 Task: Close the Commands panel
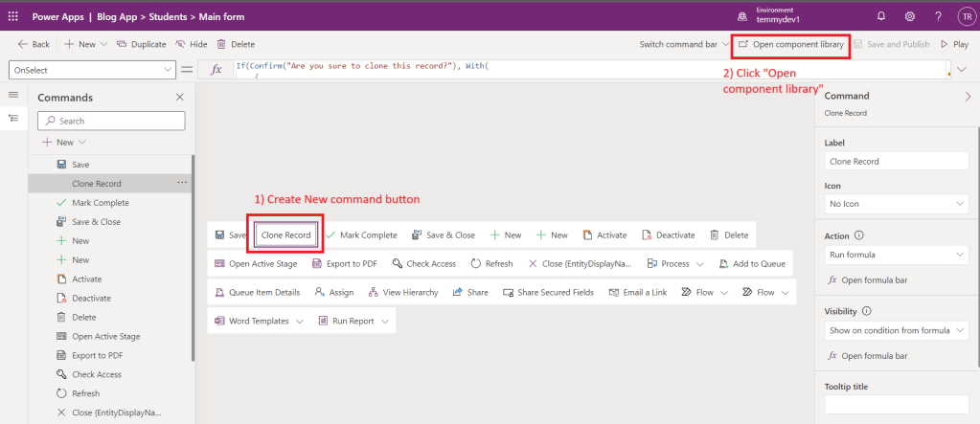point(180,97)
